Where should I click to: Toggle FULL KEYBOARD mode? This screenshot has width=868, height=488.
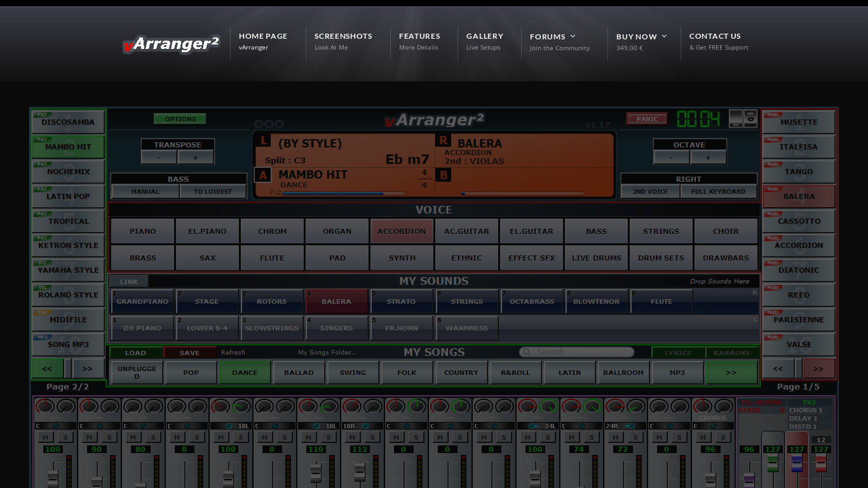pyautogui.click(x=718, y=191)
